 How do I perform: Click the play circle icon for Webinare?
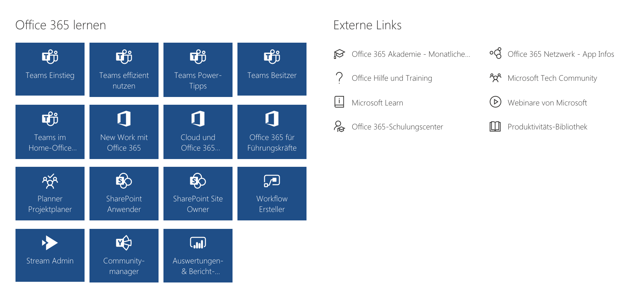[x=495, y=102]
